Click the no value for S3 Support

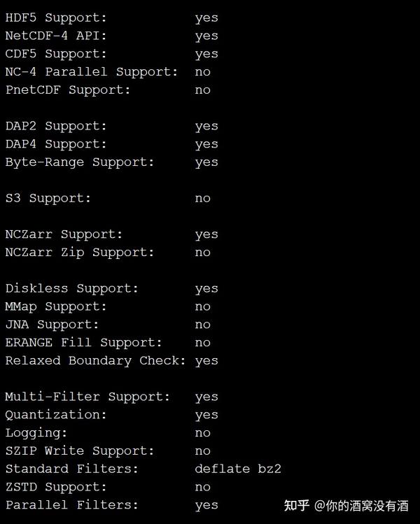point(202,198)
